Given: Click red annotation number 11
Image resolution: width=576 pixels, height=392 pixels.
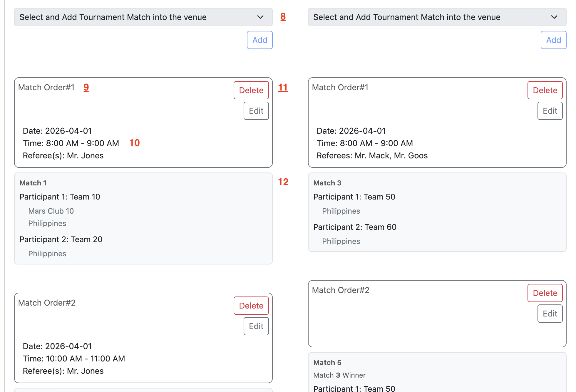Looking at the screenshot, I should [x=283, y=87].
